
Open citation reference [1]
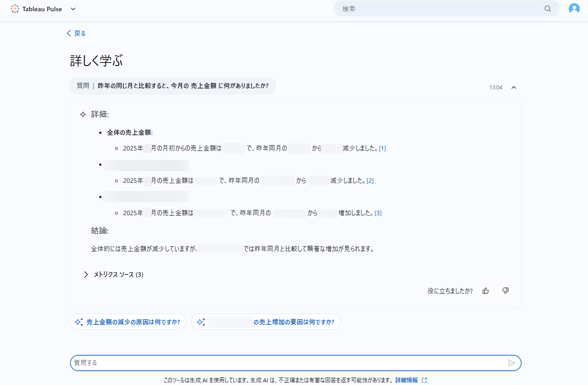(x=382, y=148)
